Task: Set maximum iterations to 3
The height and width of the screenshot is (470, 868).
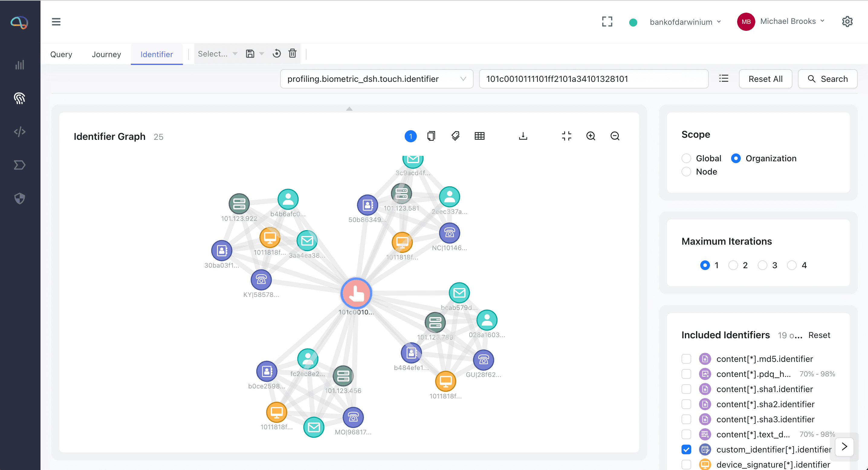Action: (762, 265)
